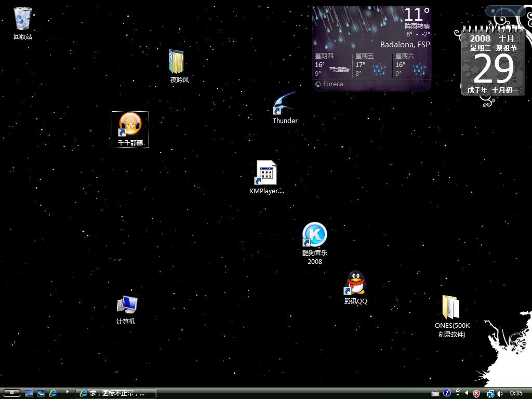Select the ONES(500K刻录软件) folder
532x399 pixels.
[x=450, y=307]
